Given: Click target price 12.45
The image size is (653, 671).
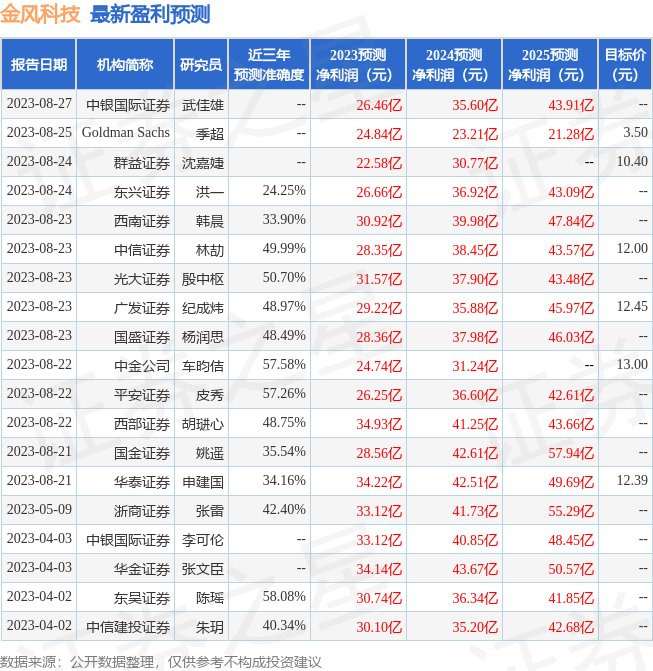Looking at the screenshot, I should click(x=632, y=306).
